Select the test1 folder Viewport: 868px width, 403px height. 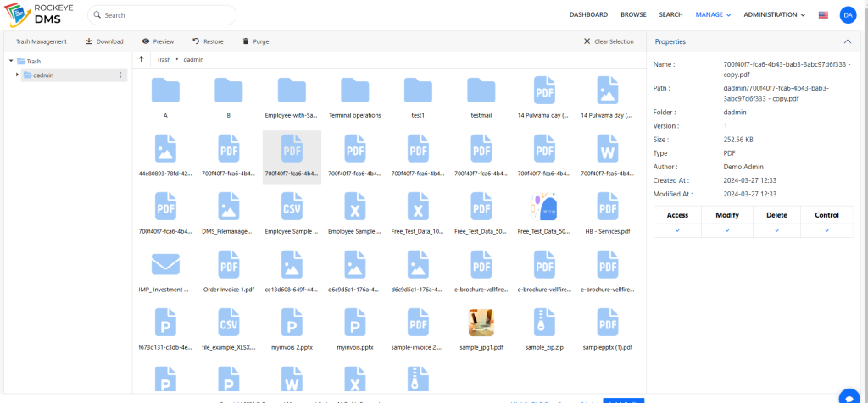click(418, 98)
